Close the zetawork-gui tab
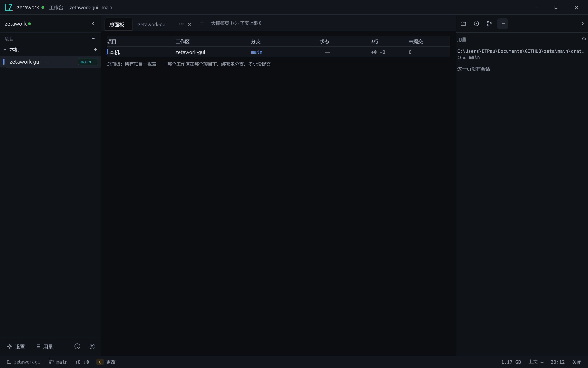Screen dimensions: 588x368 (x=189, y=24)
